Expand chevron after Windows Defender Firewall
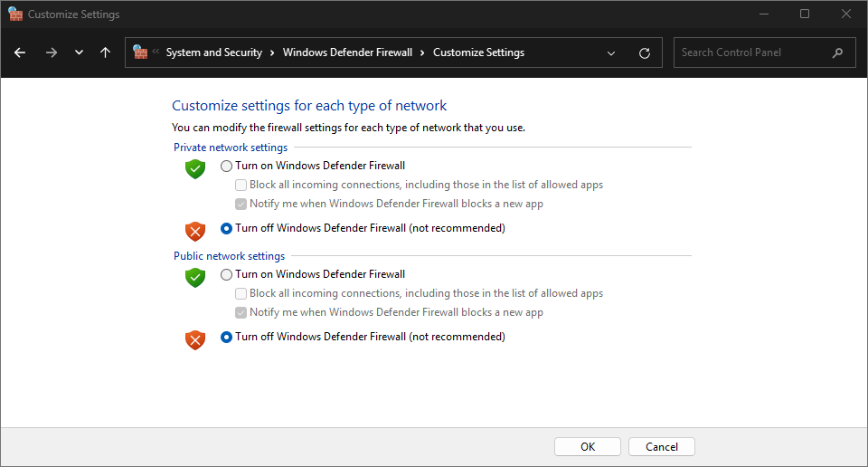The width and height of the screenshot is (868, 467). point(422,53)
